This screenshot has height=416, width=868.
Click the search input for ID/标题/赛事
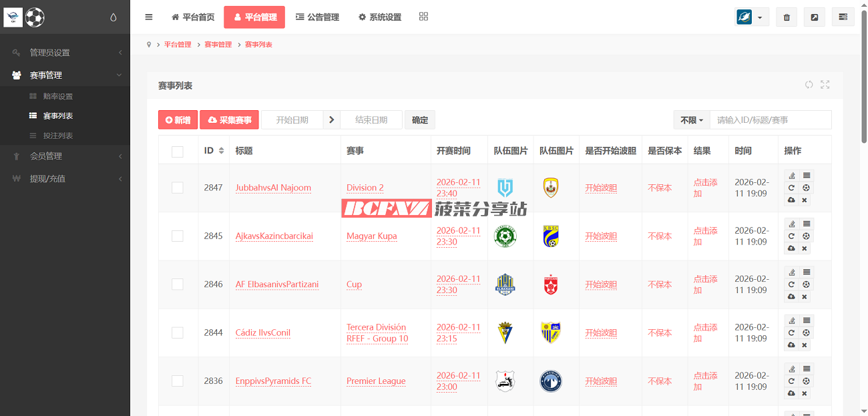[x=770, y=120]
